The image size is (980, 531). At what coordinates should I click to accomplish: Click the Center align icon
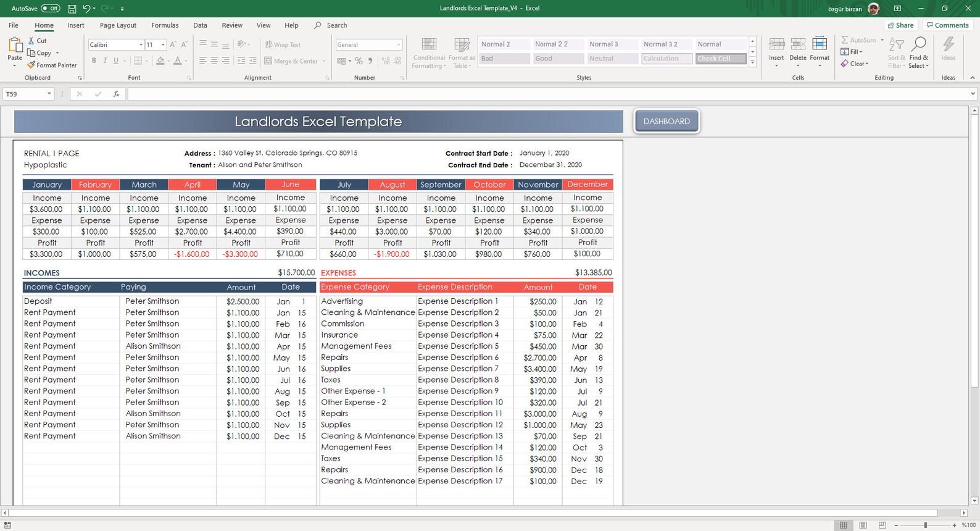(x=214, y=61)
